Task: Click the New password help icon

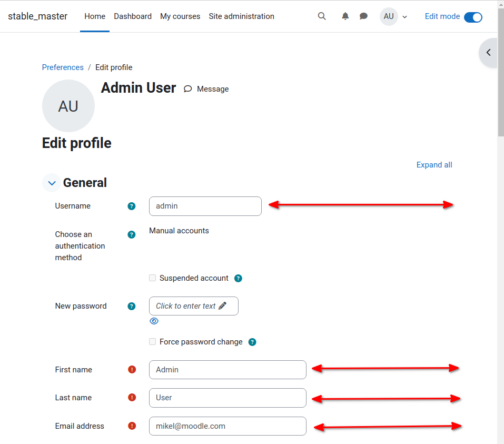Action: pyautogui.click(x=132, y=307)
